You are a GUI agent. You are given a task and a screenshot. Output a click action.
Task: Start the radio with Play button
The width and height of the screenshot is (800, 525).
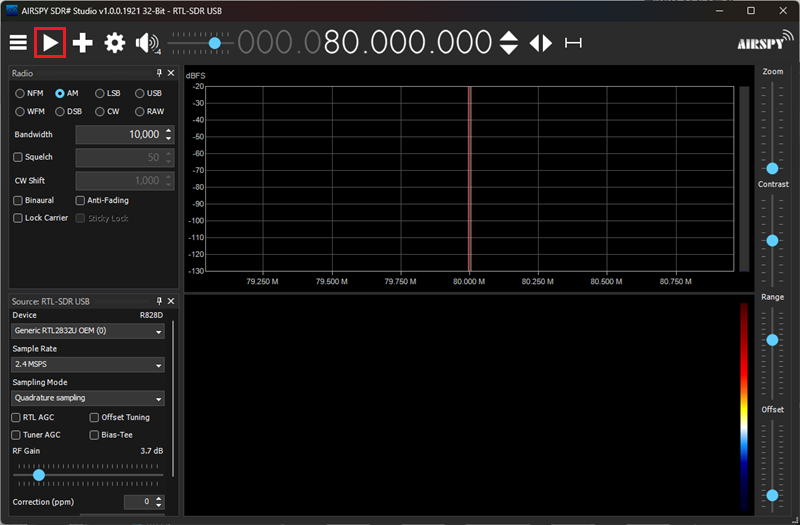tap(50, 43)
